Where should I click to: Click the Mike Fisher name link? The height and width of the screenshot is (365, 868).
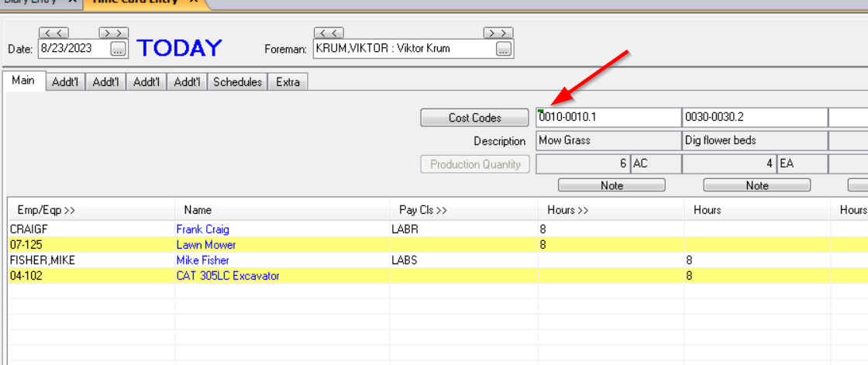(202, 260)
